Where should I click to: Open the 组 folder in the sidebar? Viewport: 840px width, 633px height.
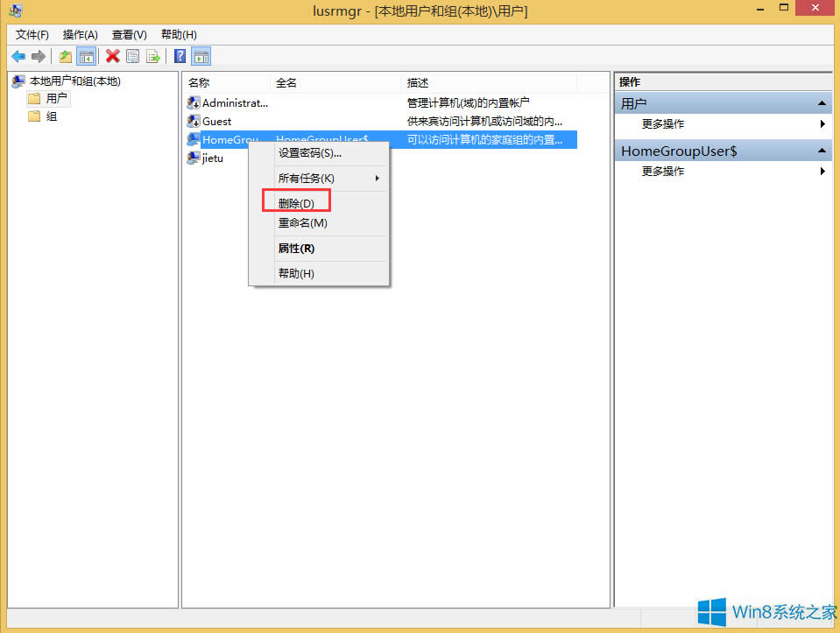point(53,116)
